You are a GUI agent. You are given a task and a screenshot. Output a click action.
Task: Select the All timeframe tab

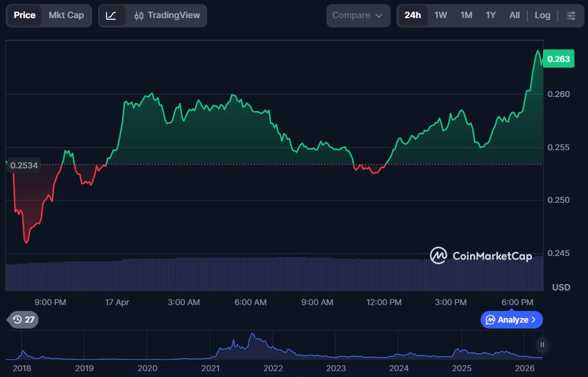(x=514, y=15)
